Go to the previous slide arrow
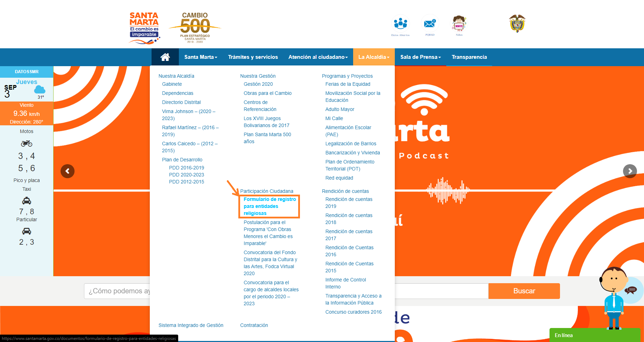 point(68,171)
